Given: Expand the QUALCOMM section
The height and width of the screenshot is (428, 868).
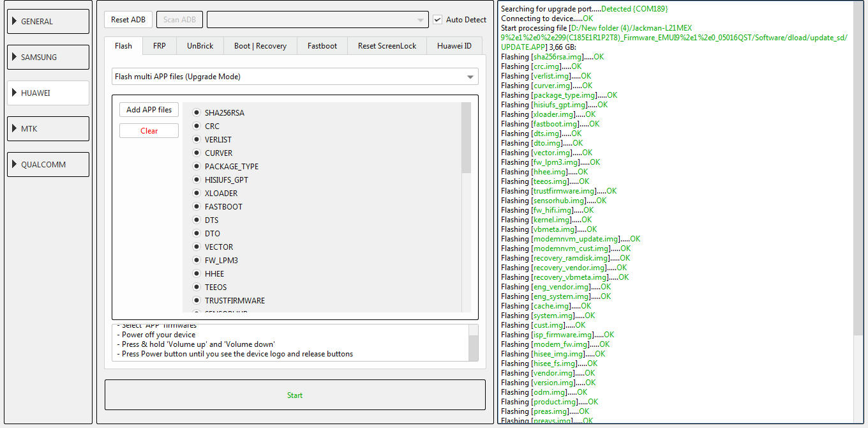Looking at the screenshot, I should point(48,164).
